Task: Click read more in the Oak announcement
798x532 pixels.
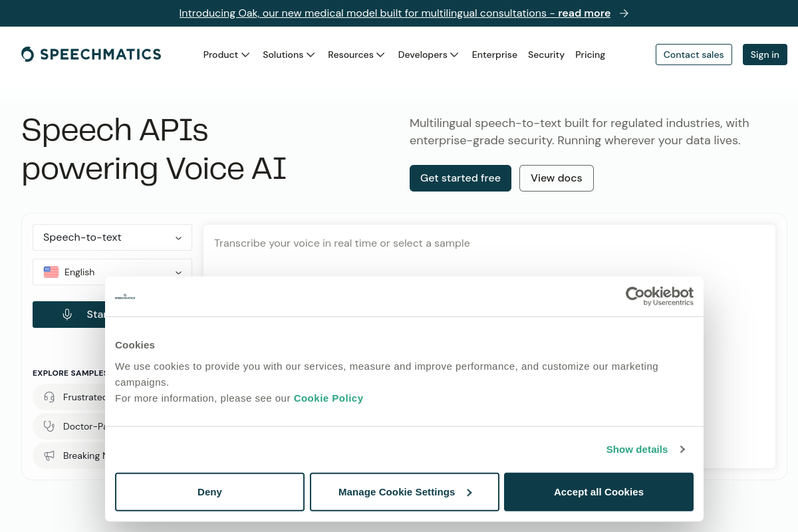Action: pyautogui.click(x=584, y=13)
